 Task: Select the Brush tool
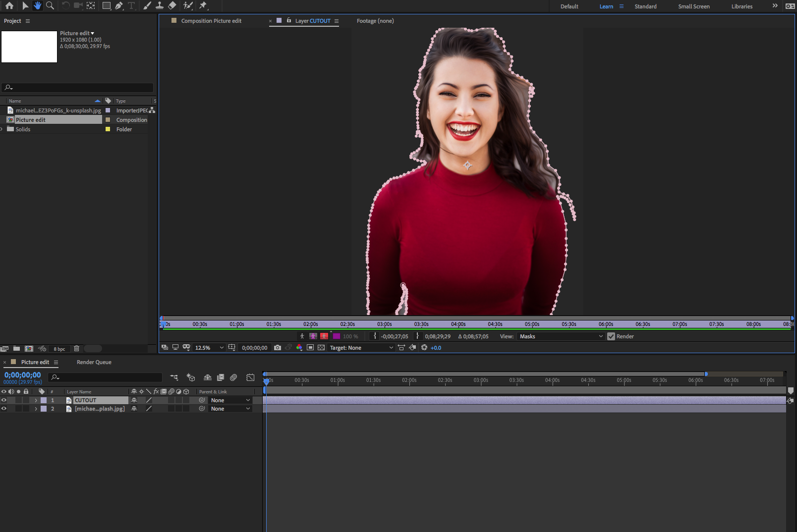(147, 6)
